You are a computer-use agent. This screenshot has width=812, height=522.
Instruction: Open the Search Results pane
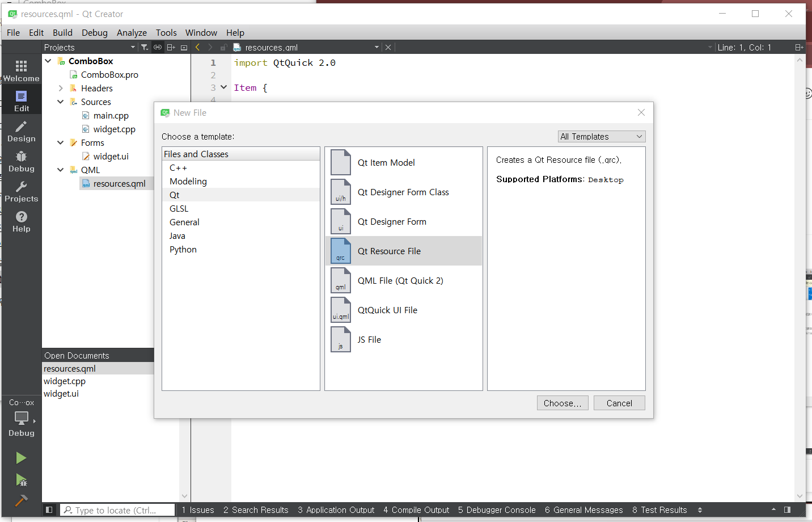coord(256,510)
